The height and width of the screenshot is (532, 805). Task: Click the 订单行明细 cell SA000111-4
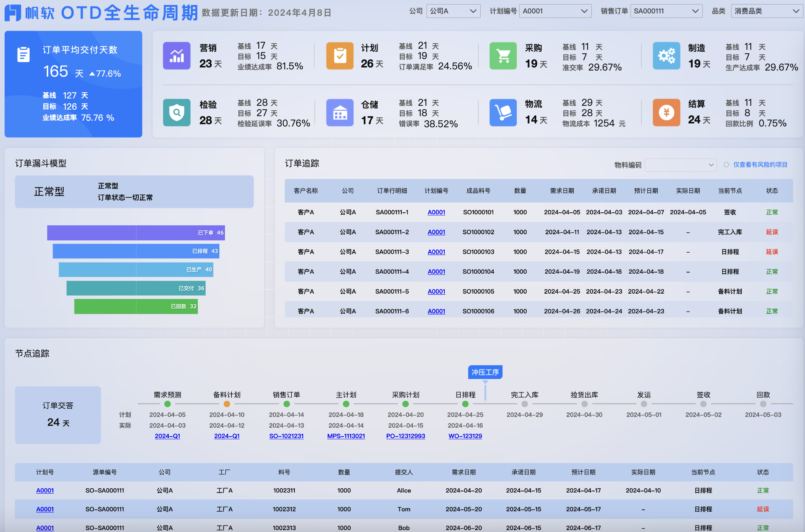[x=392, y=272]
